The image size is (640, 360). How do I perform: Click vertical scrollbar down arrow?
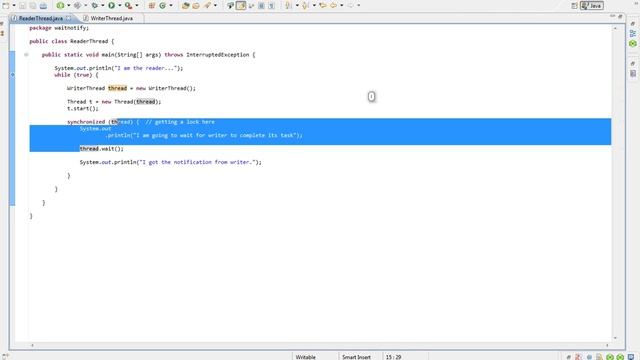pyautogui.click(x=615, y=338)
